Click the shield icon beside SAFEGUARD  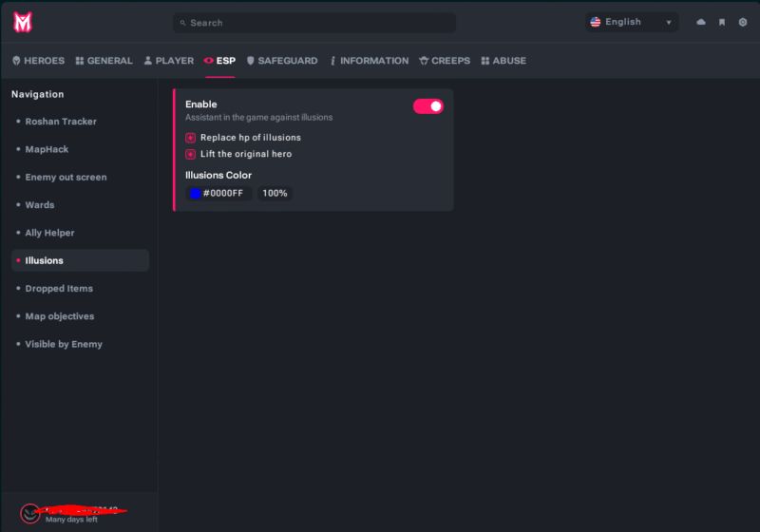point(250,61)
